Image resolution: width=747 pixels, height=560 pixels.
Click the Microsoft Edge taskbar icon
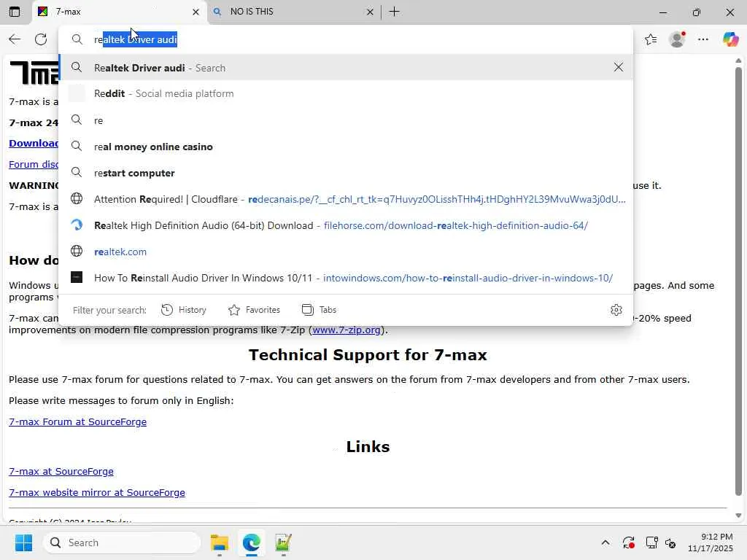[251, 542]
